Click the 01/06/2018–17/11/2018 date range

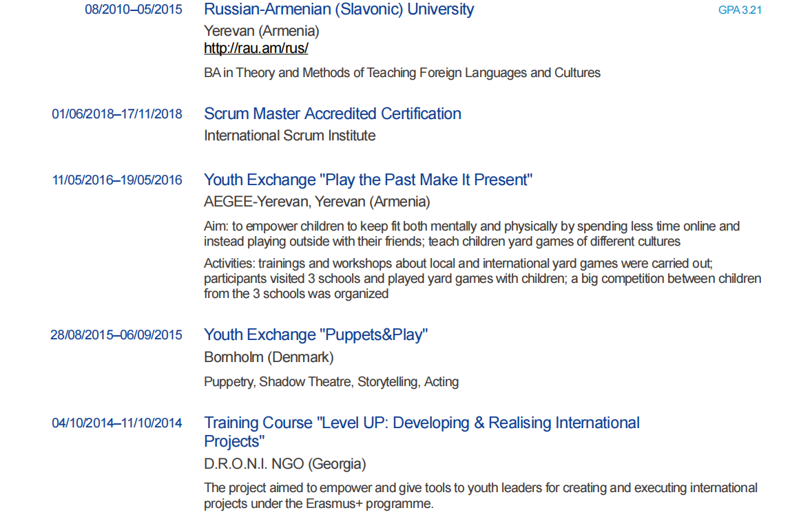click(117, 114)
